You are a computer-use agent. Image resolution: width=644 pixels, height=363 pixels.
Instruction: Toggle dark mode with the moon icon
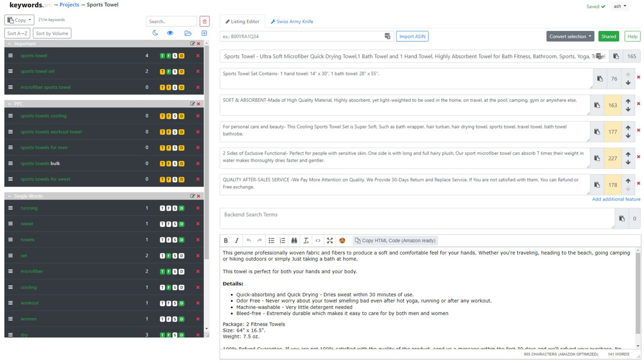(155, 33)
